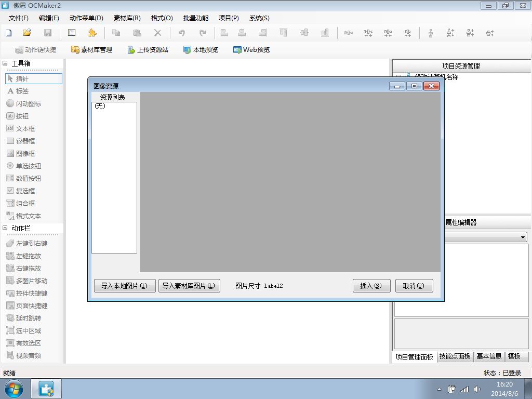This screenshot has height=399, width=532.
Task: Select the 图像框 image frame tool
Action: pos(21,153)
